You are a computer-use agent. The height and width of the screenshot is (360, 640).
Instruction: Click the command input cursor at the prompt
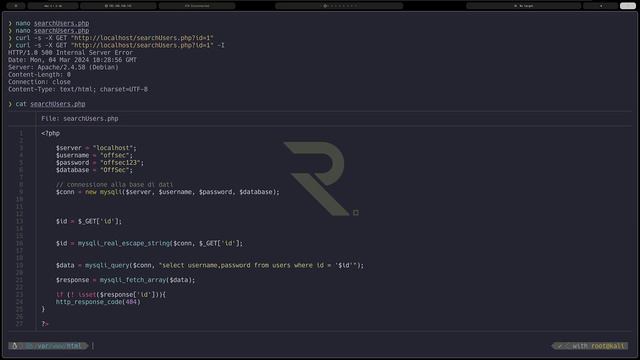(x=93, y=346)
